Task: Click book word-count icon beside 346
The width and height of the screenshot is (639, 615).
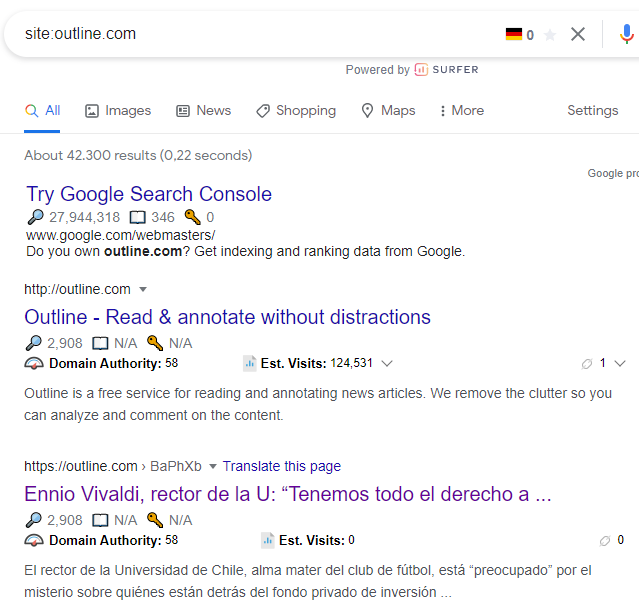Action: [x=137, y=218]
